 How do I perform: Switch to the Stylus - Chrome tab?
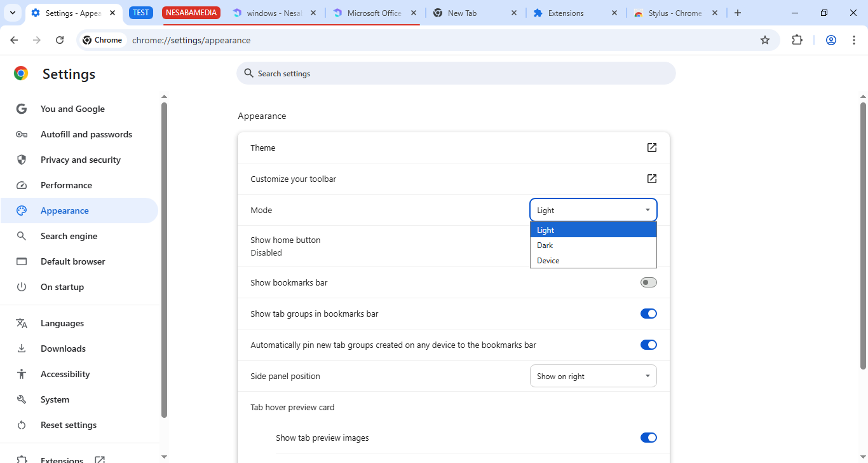(674, 13)
